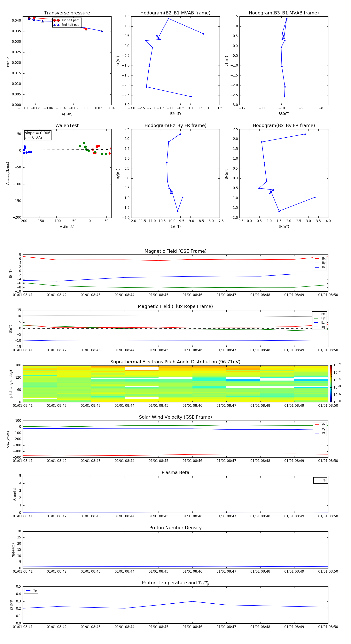Select By' in the Flux Rope legend
The height and width of the screenshot is (644, 351).
[x=320, y=318]
